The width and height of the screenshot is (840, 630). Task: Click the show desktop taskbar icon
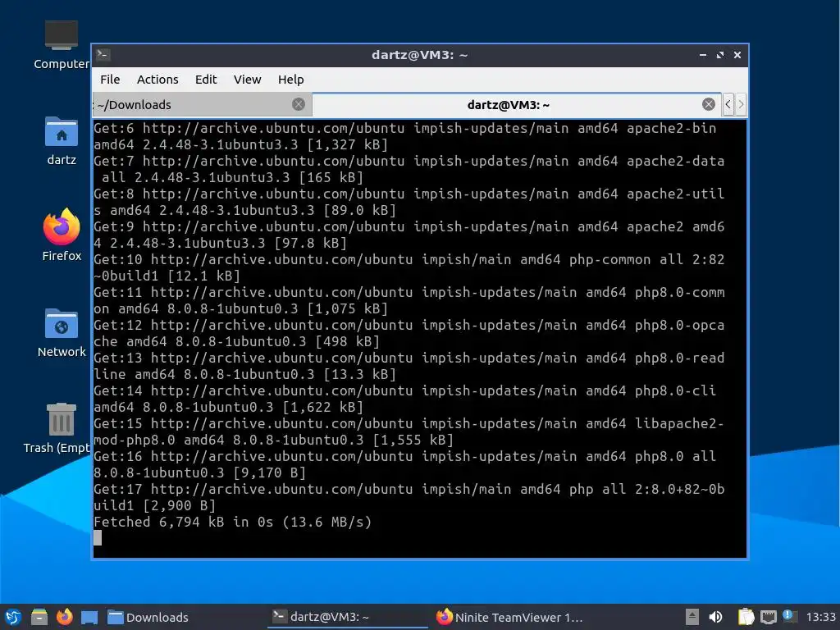pyautogui.click(x=89, y=617)
